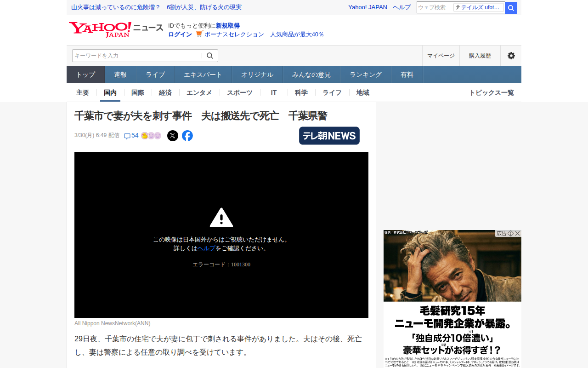Select the トップ tab
The image size is (588, 368).
coord(86,75)
